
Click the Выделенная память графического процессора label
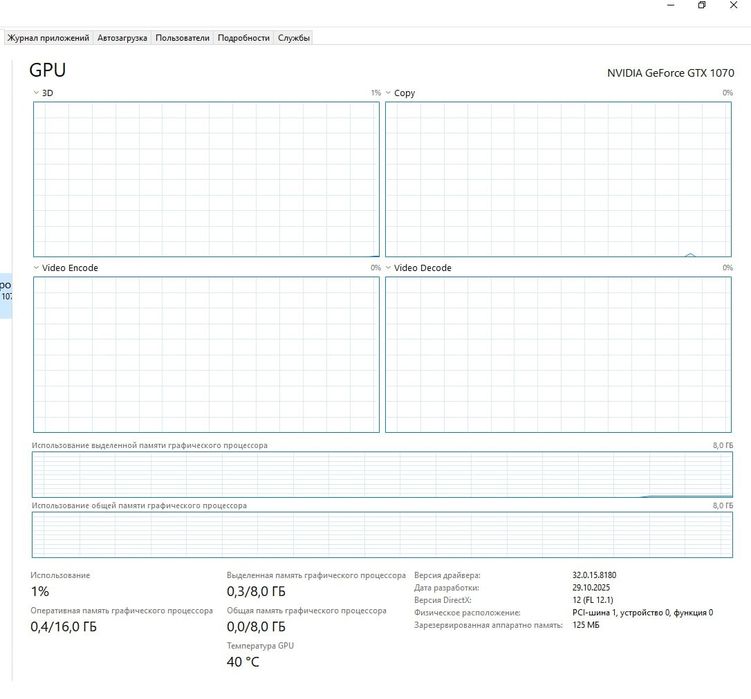pos(316,575)
